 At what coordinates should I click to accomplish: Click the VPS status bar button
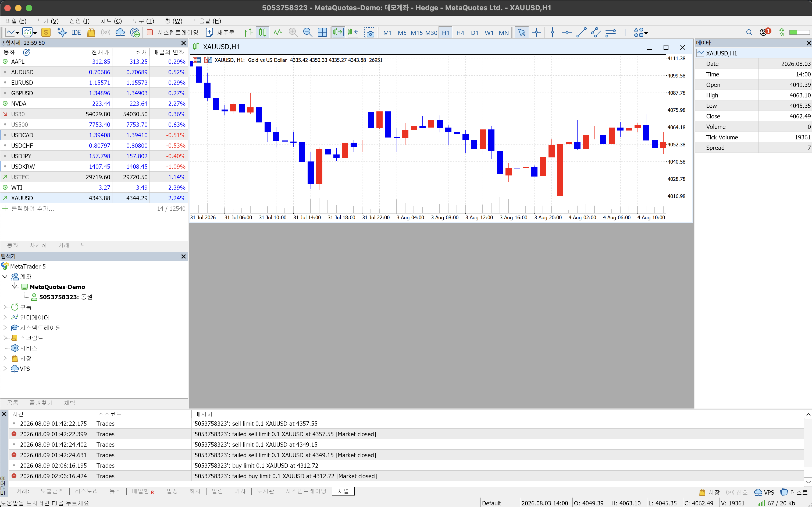[x=764, y=492]
